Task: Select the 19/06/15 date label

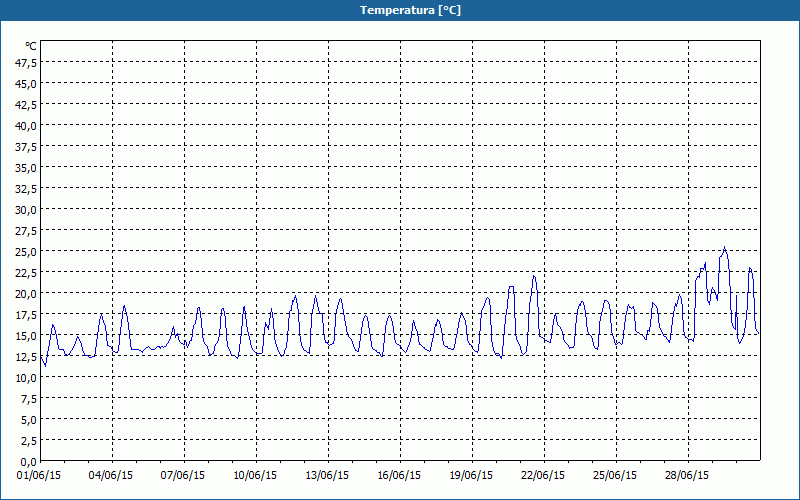Action: 471,476
